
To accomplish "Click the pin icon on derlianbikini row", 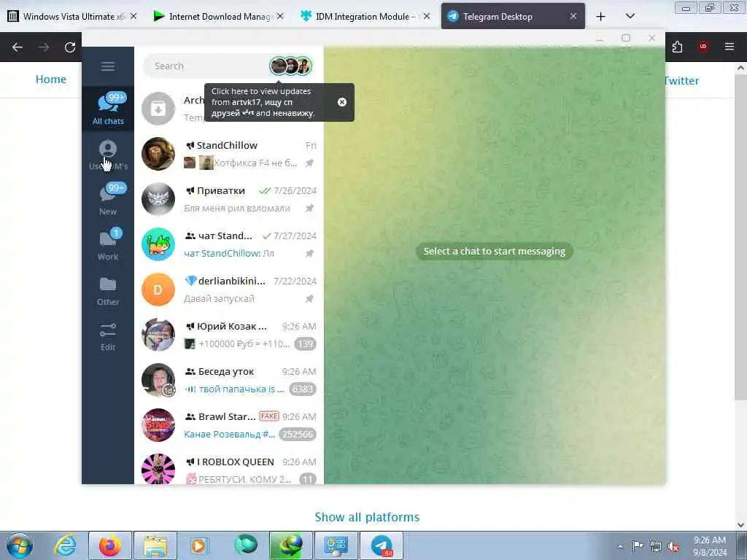I will click(x=309, y=299).
